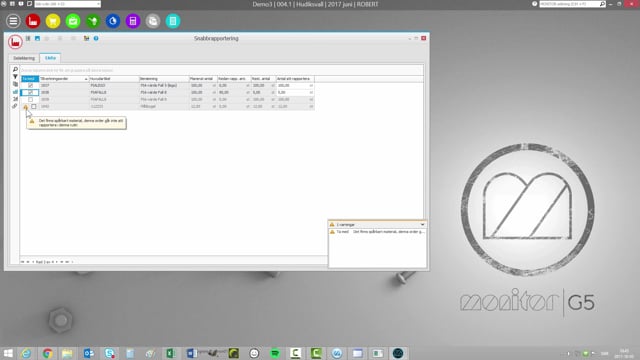
Task: Open the purple calculator module icon
Action: (133, 21)
